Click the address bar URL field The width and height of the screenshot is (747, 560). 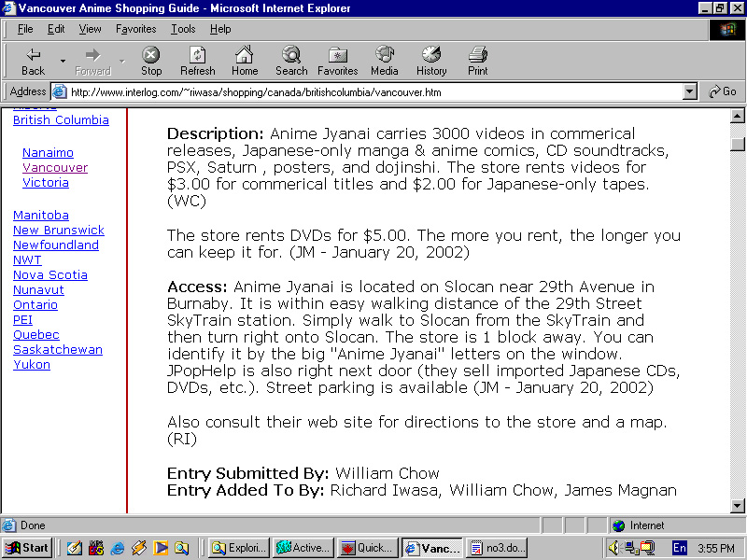point(374,91)
